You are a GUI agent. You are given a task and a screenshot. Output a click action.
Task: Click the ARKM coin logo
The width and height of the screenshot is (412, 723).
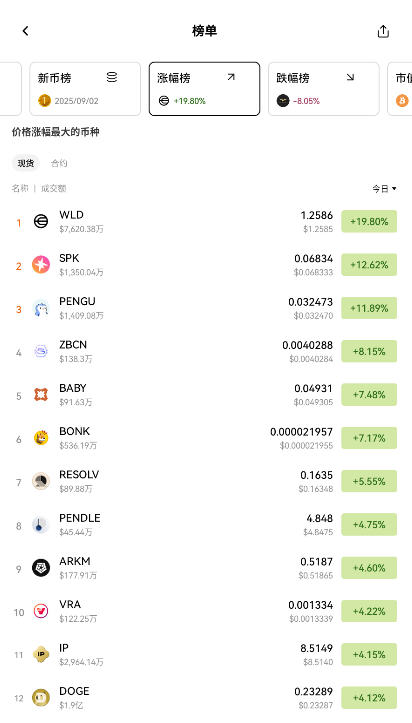(41, 568)
